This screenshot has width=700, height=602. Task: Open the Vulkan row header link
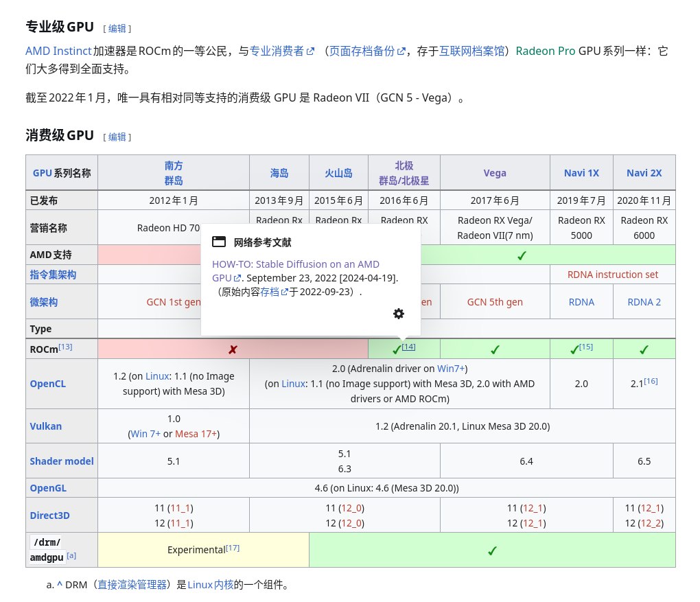coord(45,426)
